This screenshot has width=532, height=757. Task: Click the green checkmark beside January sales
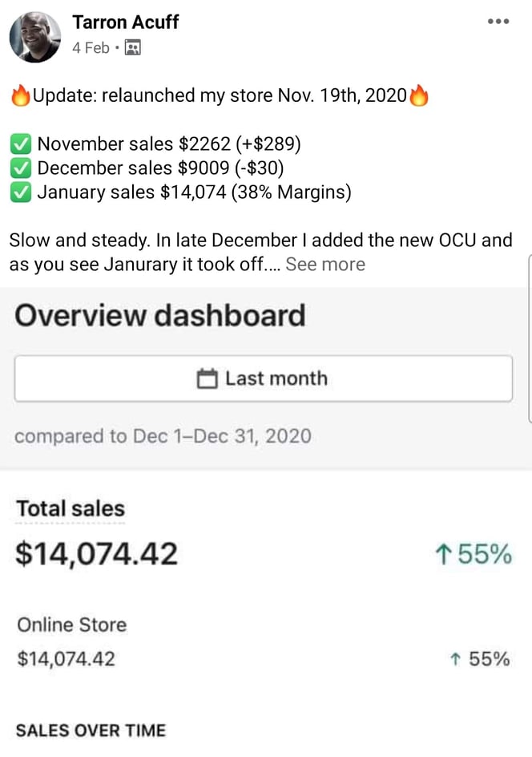(21, 192)
